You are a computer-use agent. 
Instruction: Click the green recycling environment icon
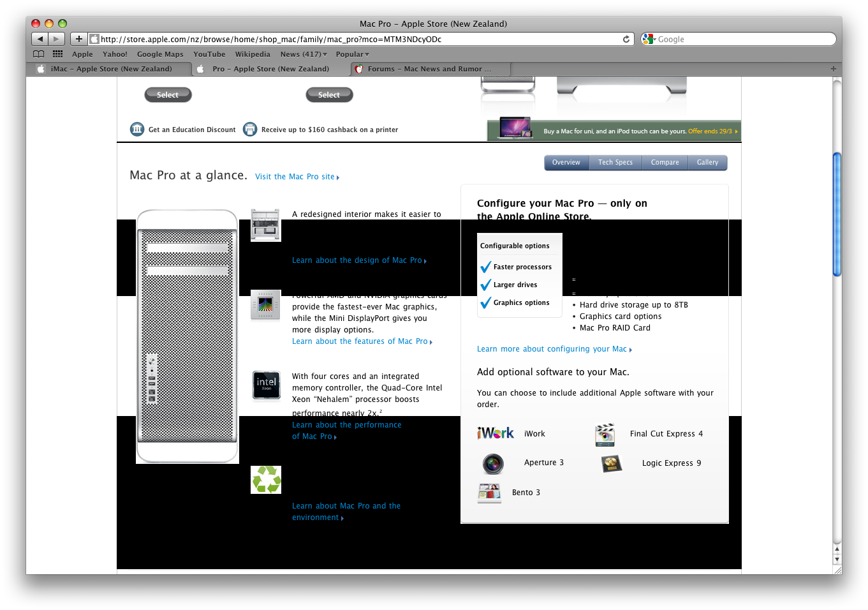click(266, 479)
